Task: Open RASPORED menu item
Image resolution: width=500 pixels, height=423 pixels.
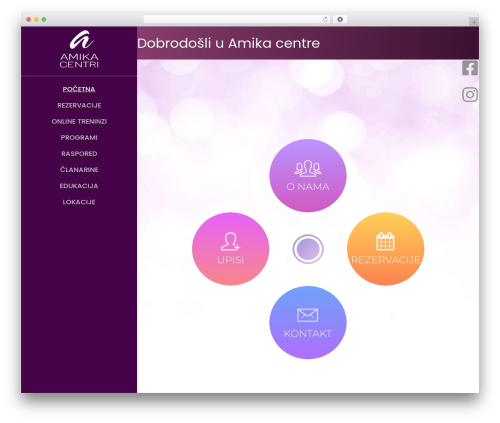Action: (x=79, y=154)
